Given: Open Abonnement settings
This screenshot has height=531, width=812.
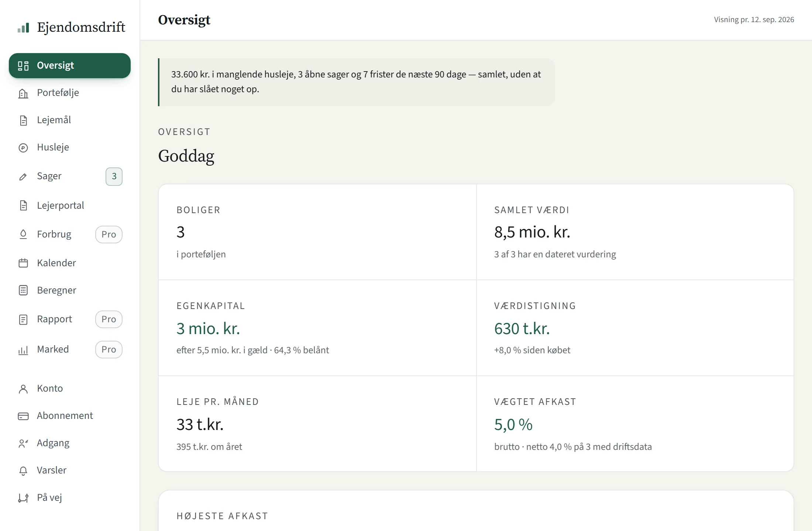Looking at the screenshot, I should point(70,416).
